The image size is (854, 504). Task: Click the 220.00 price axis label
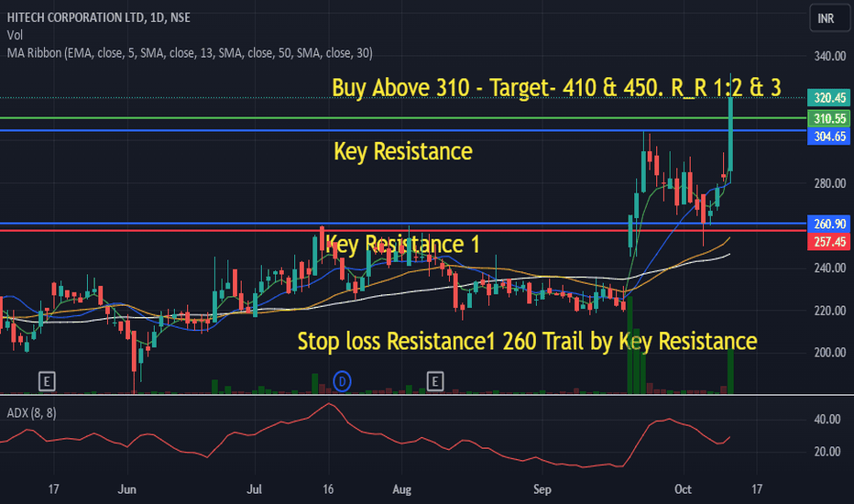(830, 311)
